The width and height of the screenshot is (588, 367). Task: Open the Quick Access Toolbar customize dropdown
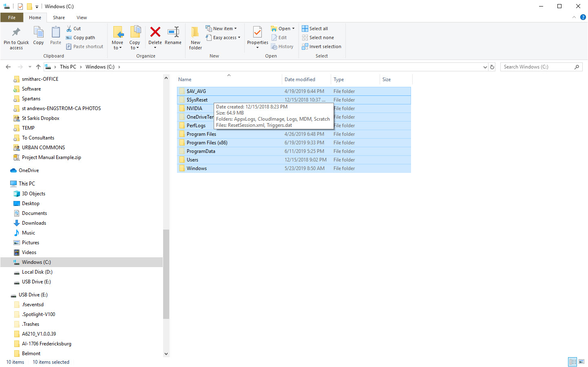37,7
